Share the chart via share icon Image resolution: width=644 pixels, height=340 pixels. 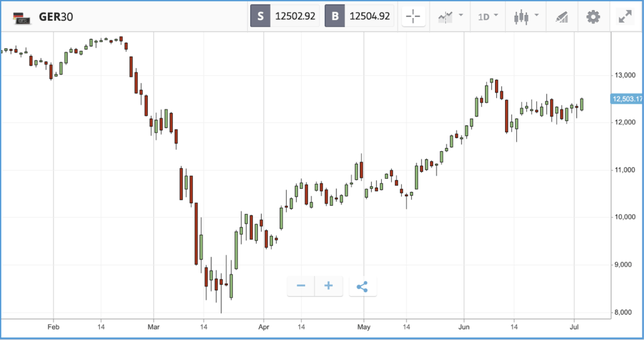pos(362,286)
